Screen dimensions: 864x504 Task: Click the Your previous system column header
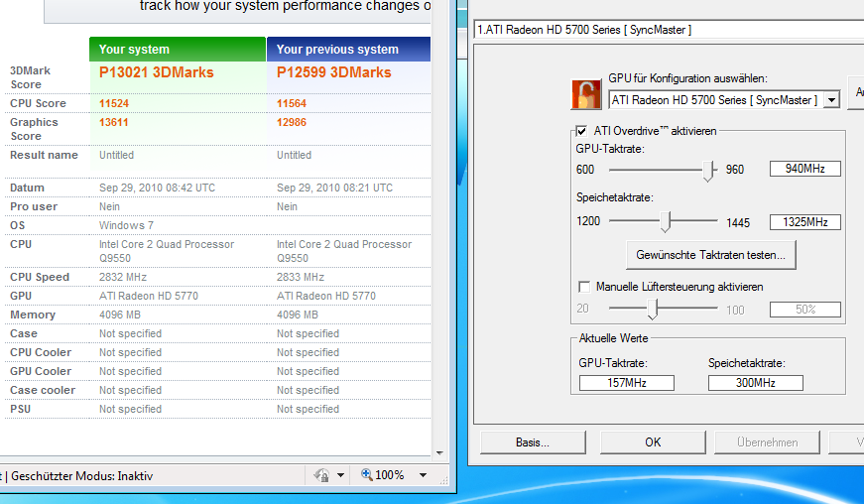tap(349, 49)
